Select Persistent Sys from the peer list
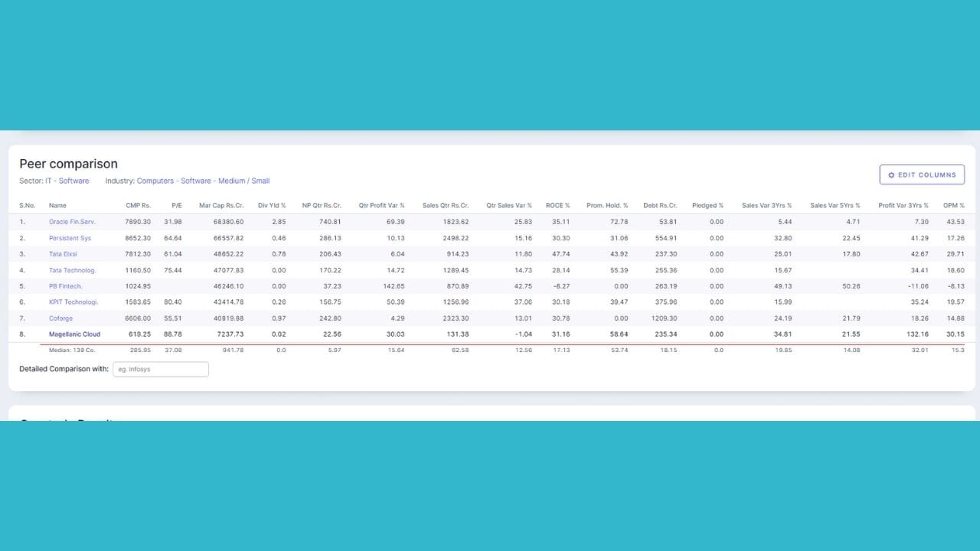980x551 pixels. pyautogui.click(x=70, y=238)
